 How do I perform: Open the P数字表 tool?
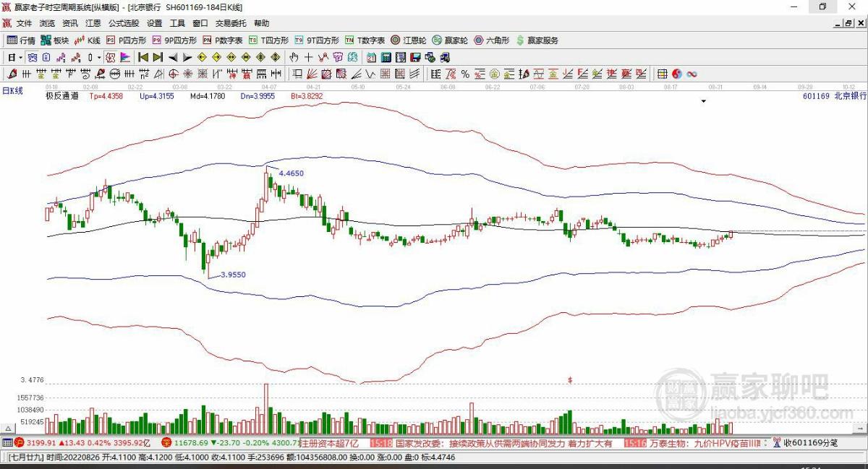[x=222, y=40]
